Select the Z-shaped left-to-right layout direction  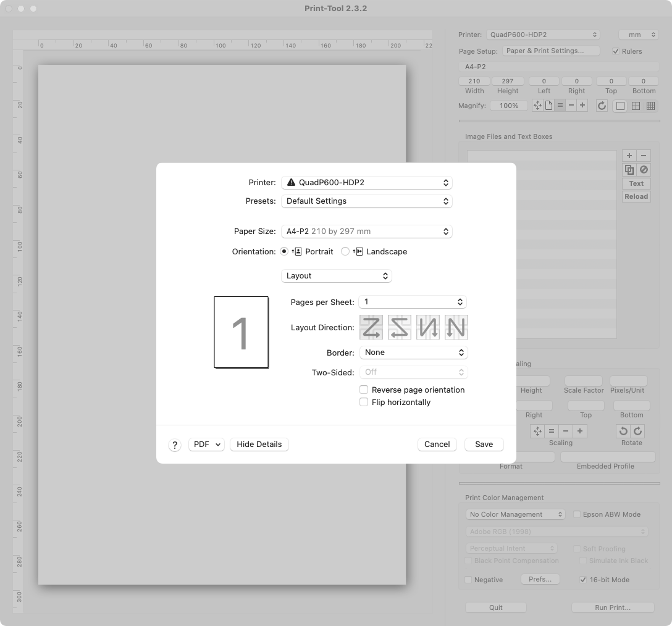[x=371, y=327]
